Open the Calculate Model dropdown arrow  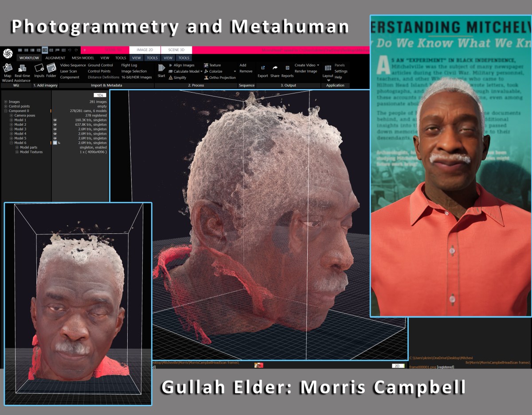201,71
